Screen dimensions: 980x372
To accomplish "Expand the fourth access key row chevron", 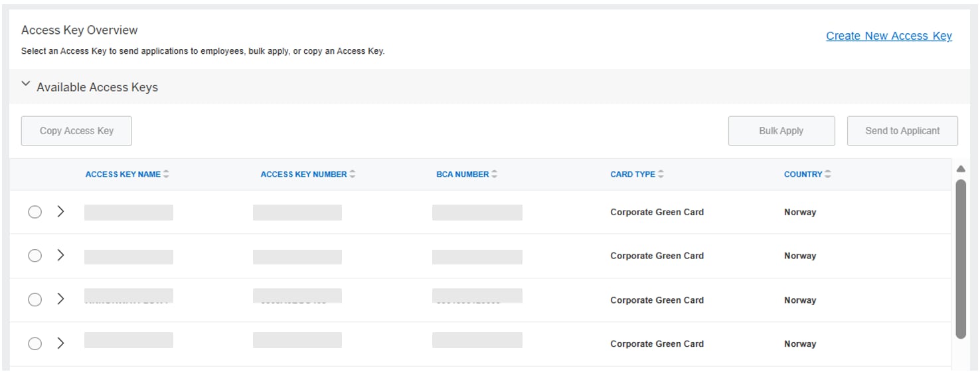I will pos(60,343).
